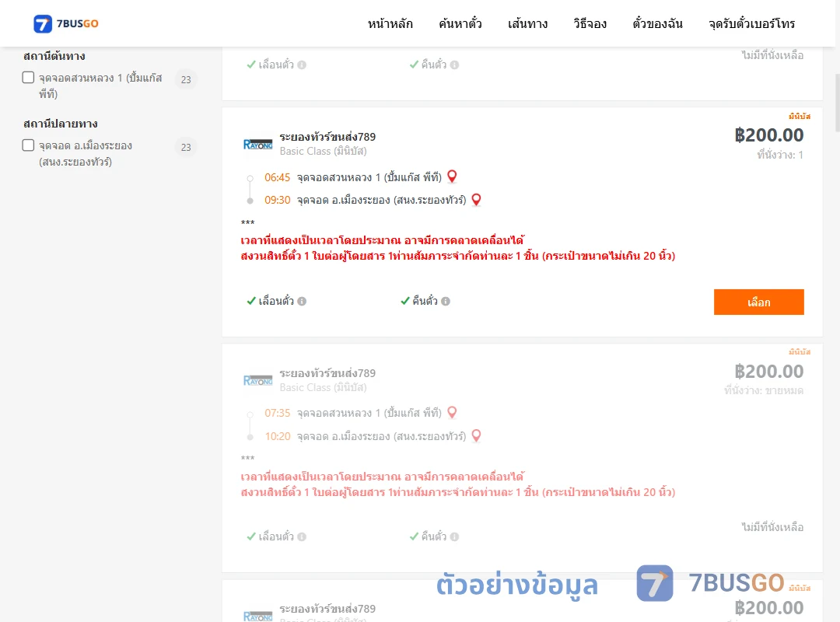The width and height of the screenshot is (840, 622).
Task: Click the Rayong operator logo on 07:35 trip
Action: (x=257, y=380)
